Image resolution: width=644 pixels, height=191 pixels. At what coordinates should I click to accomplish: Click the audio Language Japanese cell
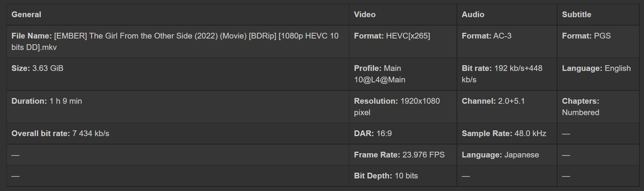[x=500, y=155]
